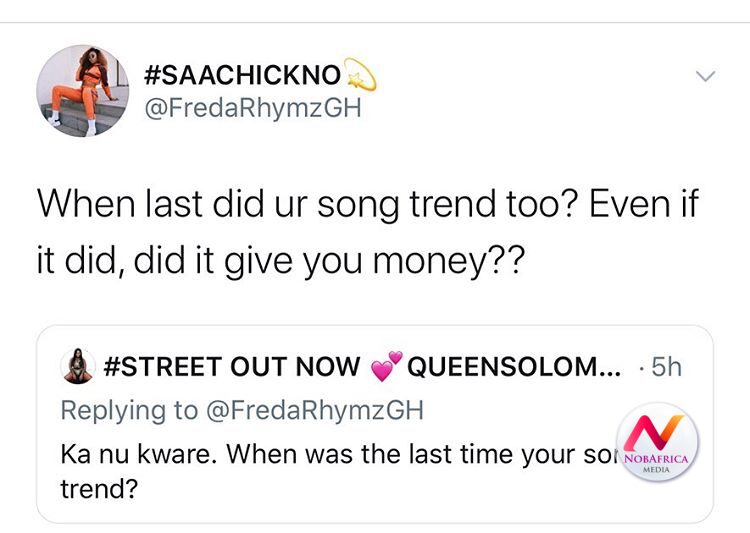The image size is (750, 533).
Task: Click the pink hearts emoji in quoted tweet
Action: pyautogui.click(x=384, y=367)
